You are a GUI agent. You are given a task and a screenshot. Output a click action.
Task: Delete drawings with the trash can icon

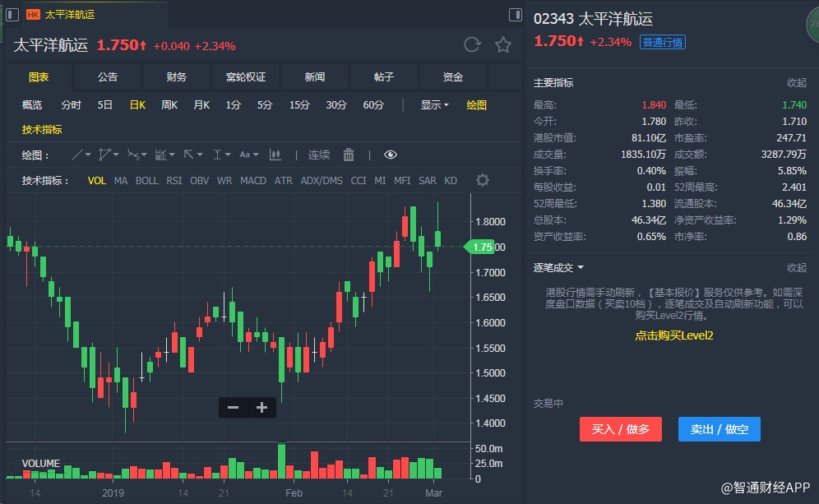(349, 155)
